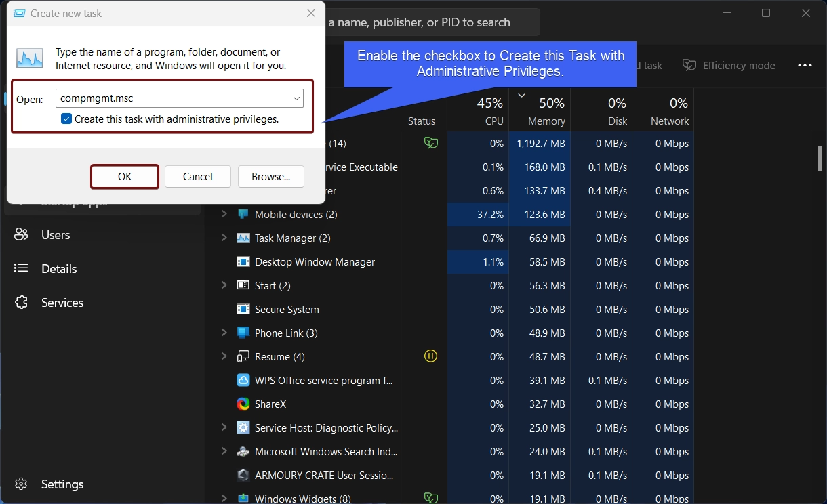Click the Task Manager search box
Image resolution: width=827 pixels, height=504 pixels.
pos(432,22)
